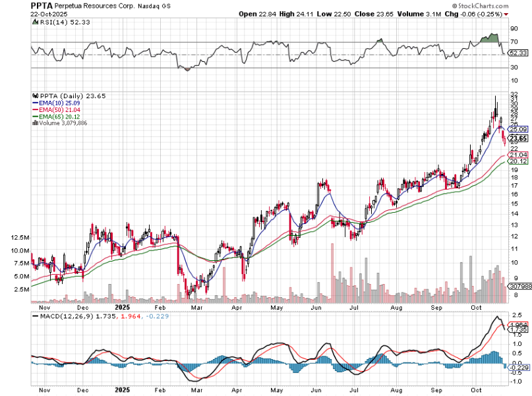Click the May label under MACD panel
The width and height of the screenshot is (532, 396).
coord(277,390)
